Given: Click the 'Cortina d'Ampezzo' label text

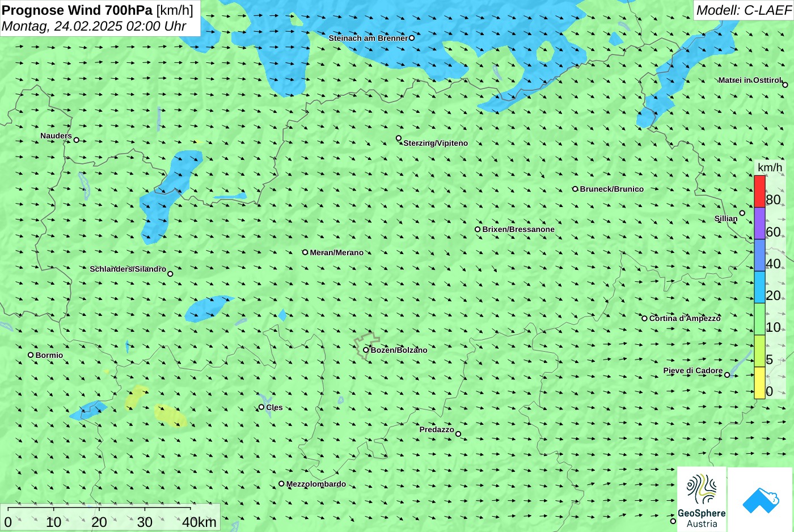Looking at the screenshot, I should click(685, 318).
